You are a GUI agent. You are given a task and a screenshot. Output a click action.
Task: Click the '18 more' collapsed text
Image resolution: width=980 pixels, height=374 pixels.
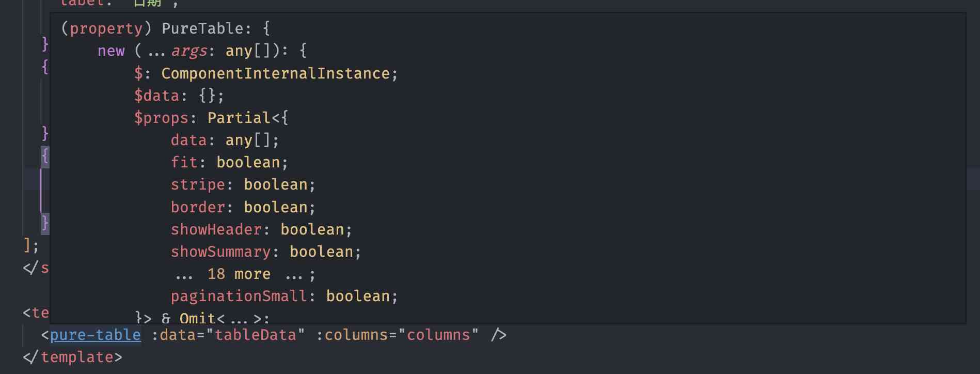pos(239,274)
